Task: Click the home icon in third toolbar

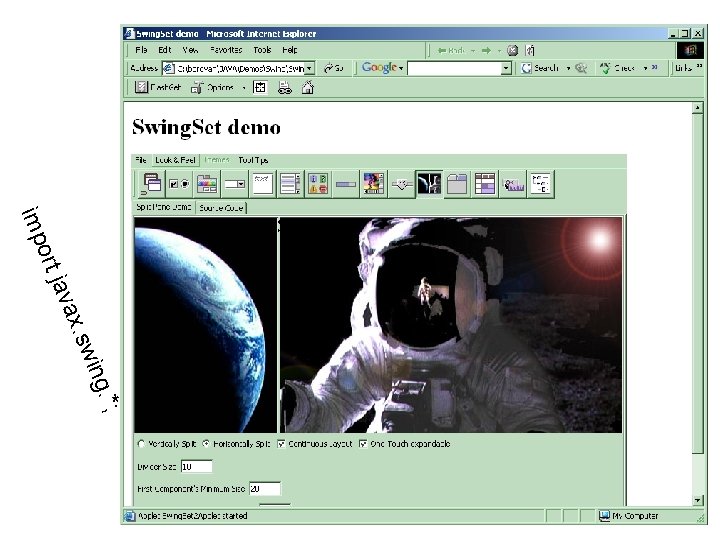Action: click(308, 87)
